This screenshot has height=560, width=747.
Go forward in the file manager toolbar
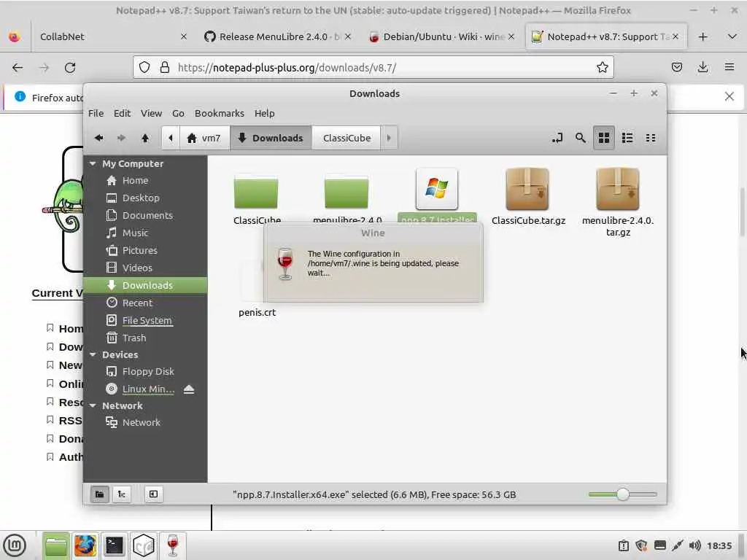[121, 138]
